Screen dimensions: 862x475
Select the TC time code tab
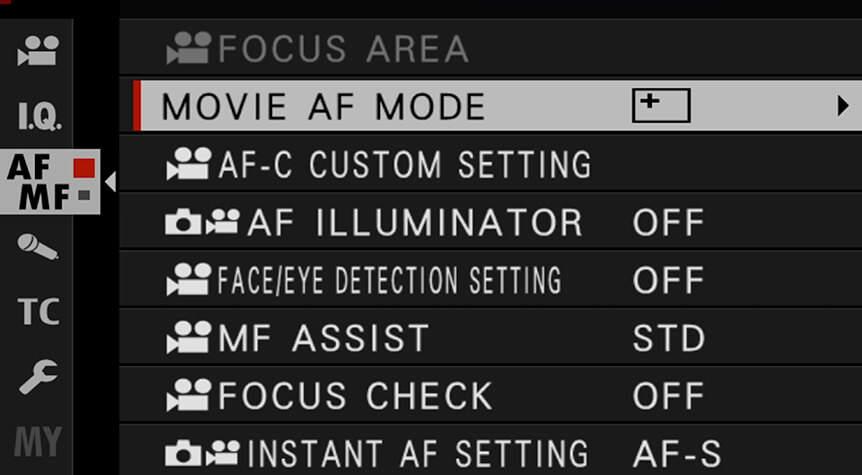[x=38, y=312]
